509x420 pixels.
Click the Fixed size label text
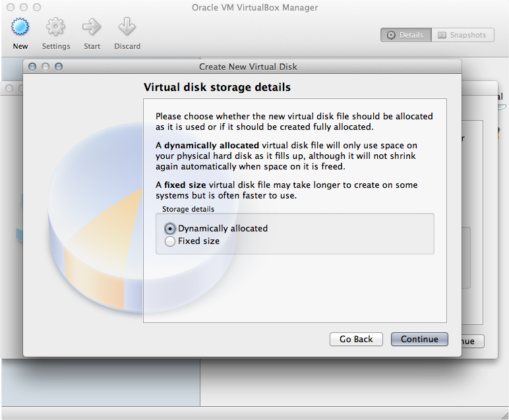pyautogui.click(x=198, y=241)
